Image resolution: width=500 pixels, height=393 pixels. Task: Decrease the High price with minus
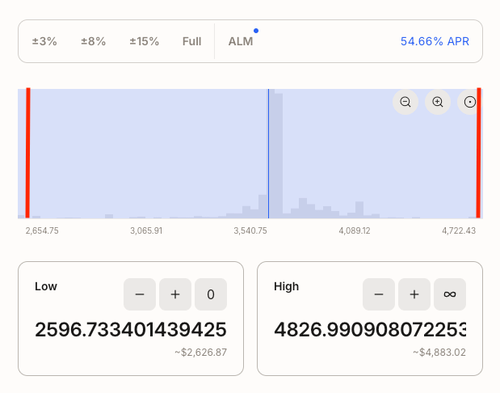pyautogui.click(x=379, y=294)
